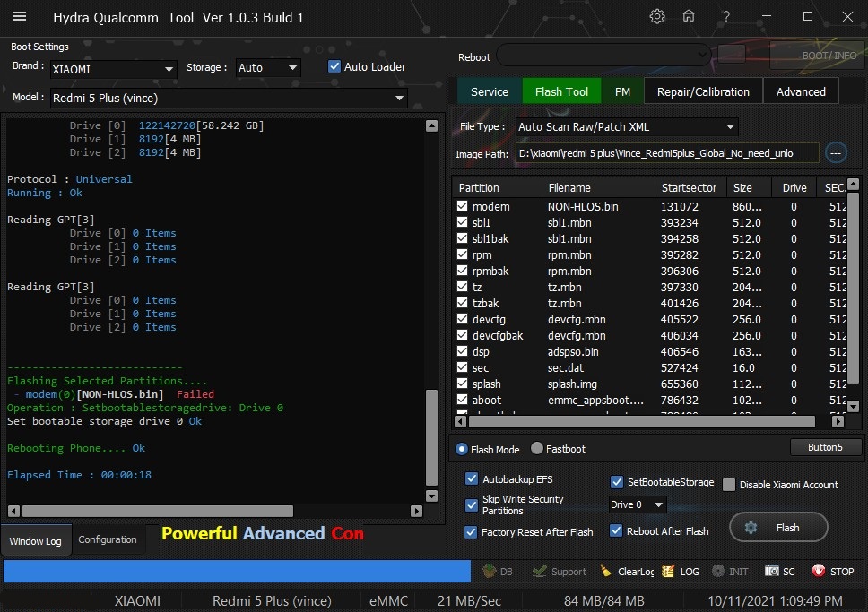868x612 pixels.
Task: Switch to Configuration tab
Action: 108,539
